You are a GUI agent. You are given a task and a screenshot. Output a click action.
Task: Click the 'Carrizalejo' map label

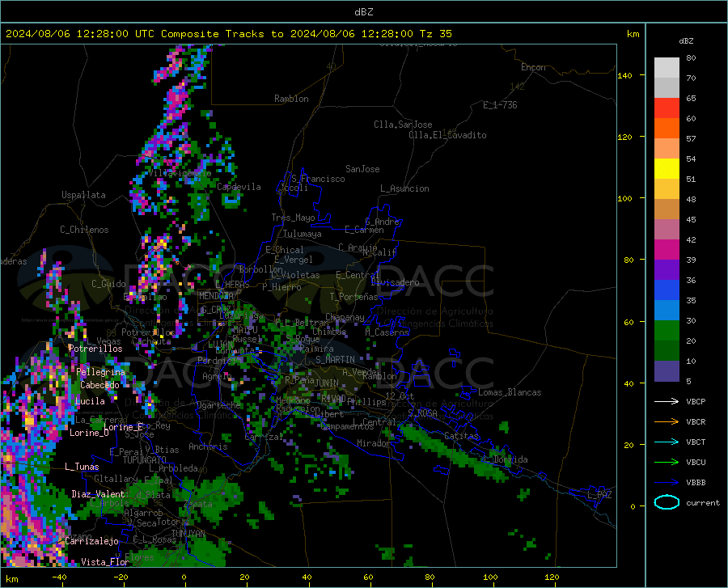(91, 541)
